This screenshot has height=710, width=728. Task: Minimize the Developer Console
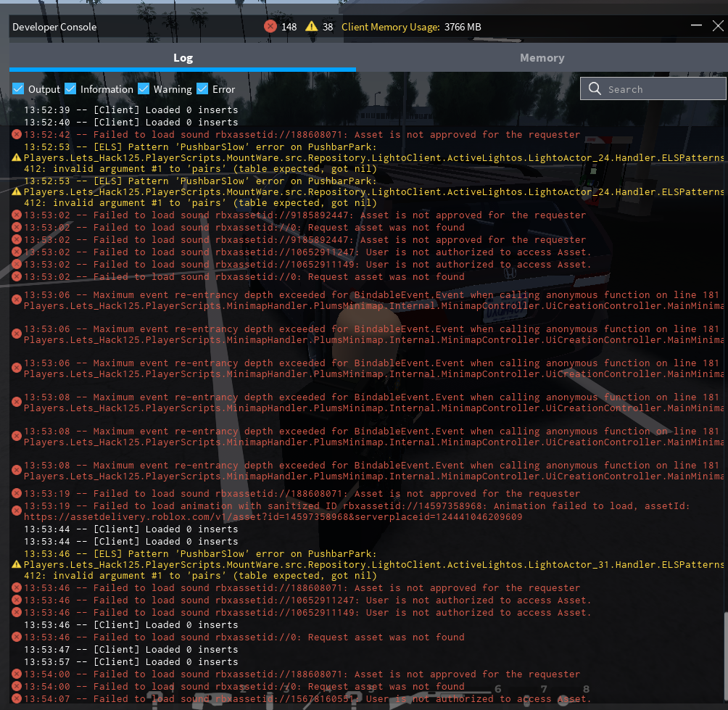pyautogui.click(x=697, y=26)
